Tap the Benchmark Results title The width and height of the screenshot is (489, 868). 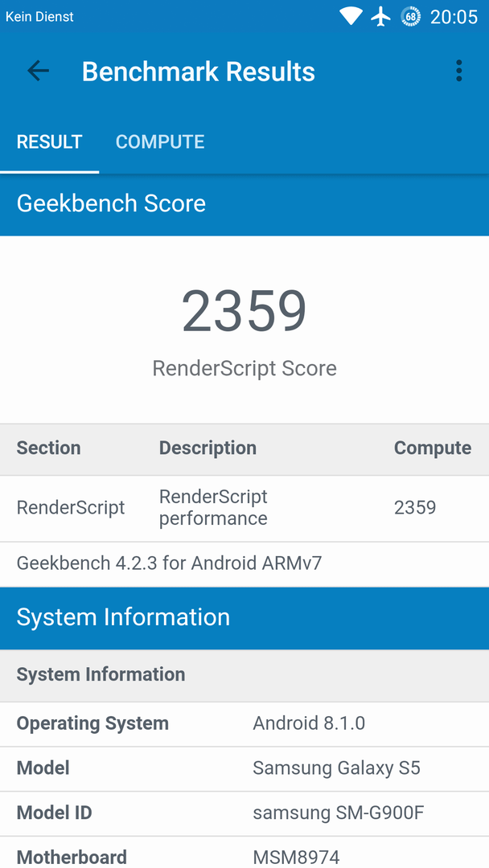(x=199, y=72)
